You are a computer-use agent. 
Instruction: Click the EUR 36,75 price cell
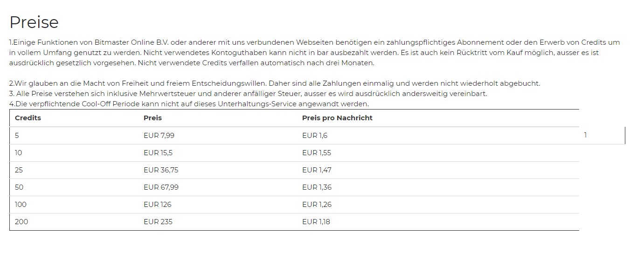point(161,170)
